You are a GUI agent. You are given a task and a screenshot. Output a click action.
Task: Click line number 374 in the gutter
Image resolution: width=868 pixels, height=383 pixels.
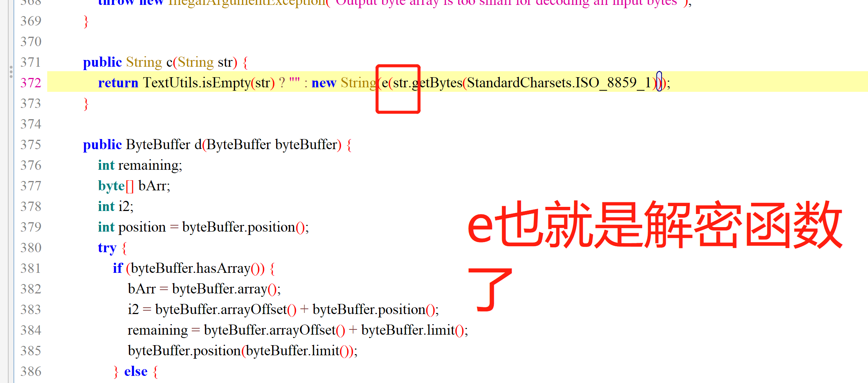[x=31, y=124]
